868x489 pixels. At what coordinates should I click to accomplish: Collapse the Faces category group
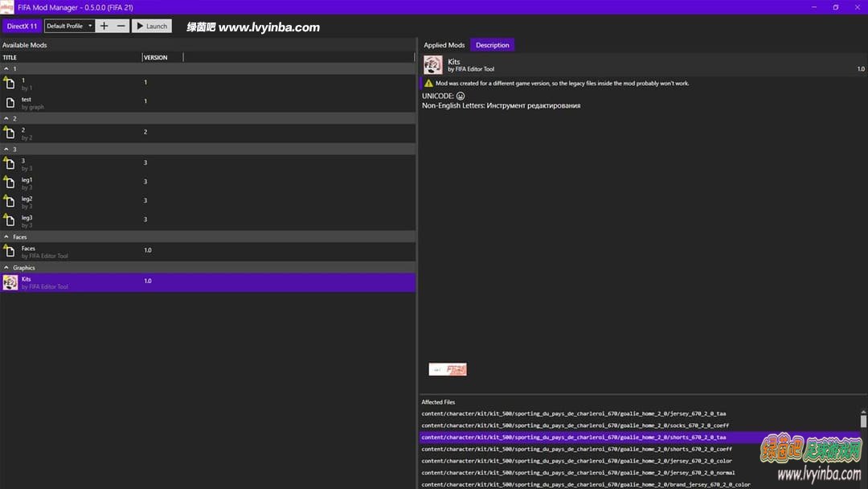coord(6,236)
